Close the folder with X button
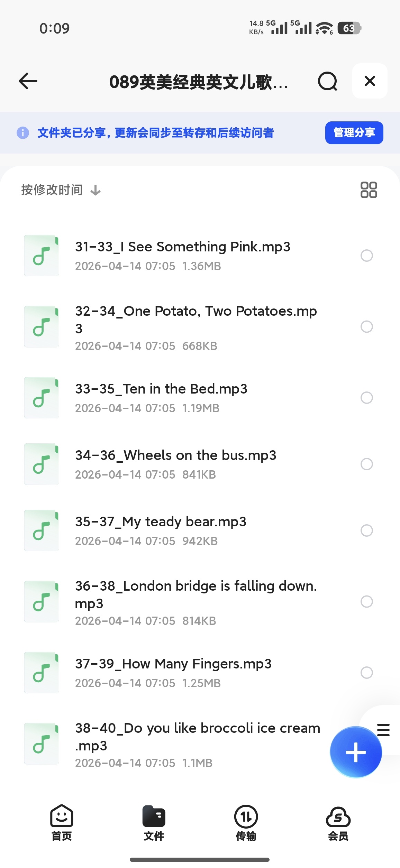Viewport: 400px width, 868px height. pyautogui.click(x=370, y=81)
